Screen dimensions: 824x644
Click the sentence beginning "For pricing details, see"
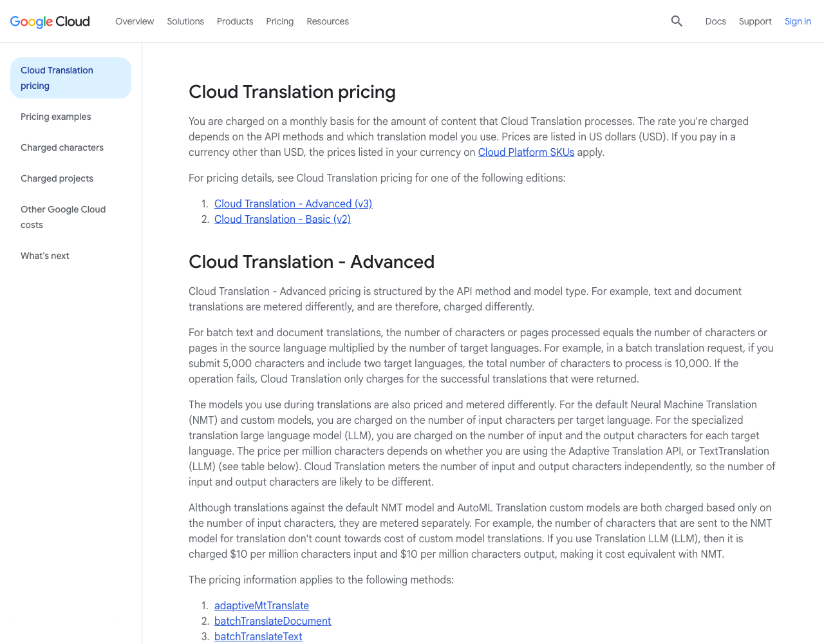[377, 178]
